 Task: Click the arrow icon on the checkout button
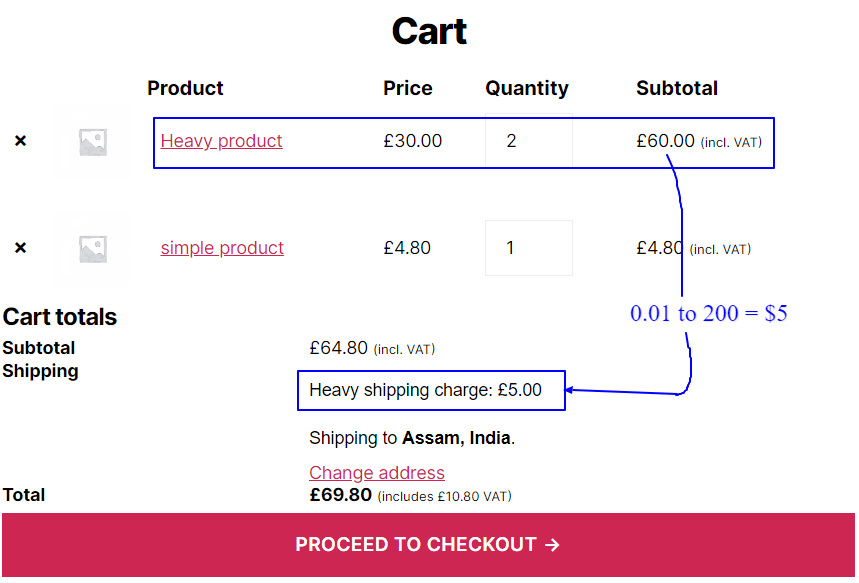point(552,544)
